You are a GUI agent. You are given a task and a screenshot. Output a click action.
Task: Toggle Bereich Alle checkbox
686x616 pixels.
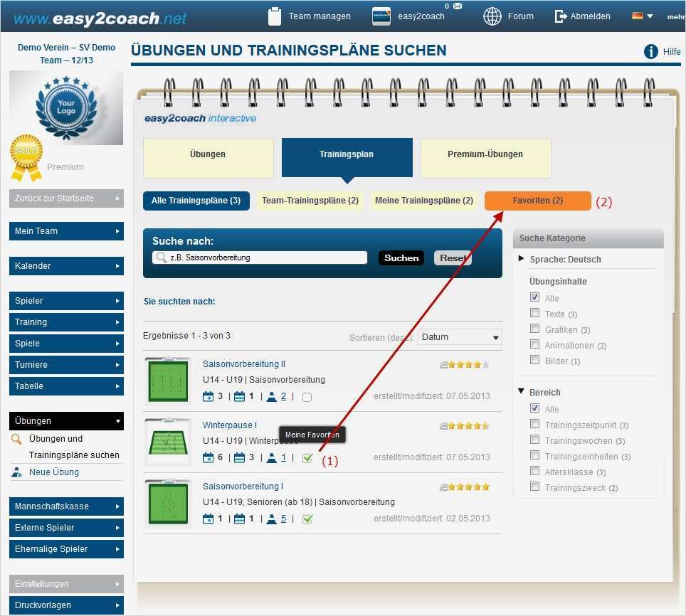pyautogui.click(x=534, y=408)
